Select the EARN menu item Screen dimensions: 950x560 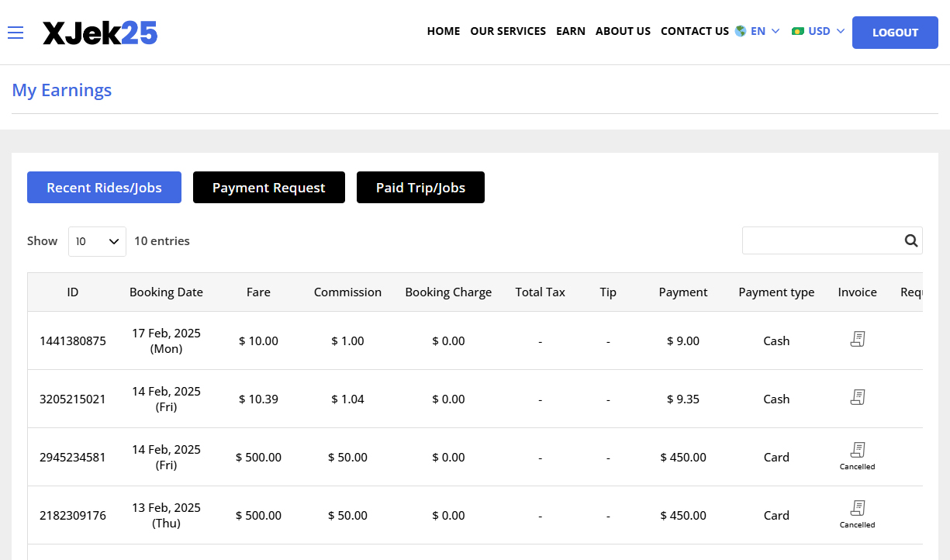571,31
